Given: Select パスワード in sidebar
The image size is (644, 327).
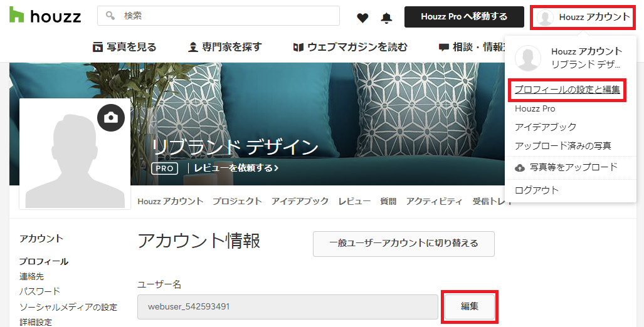Looking at the screenshot, I should click(40, 292).
